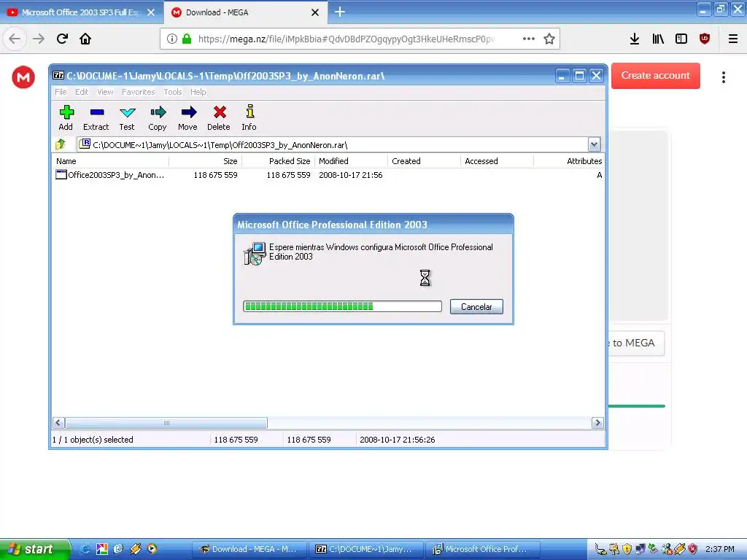Close the Download - MEGA tab
Viewport: 747px width, 560px height.
coord(315,12)
